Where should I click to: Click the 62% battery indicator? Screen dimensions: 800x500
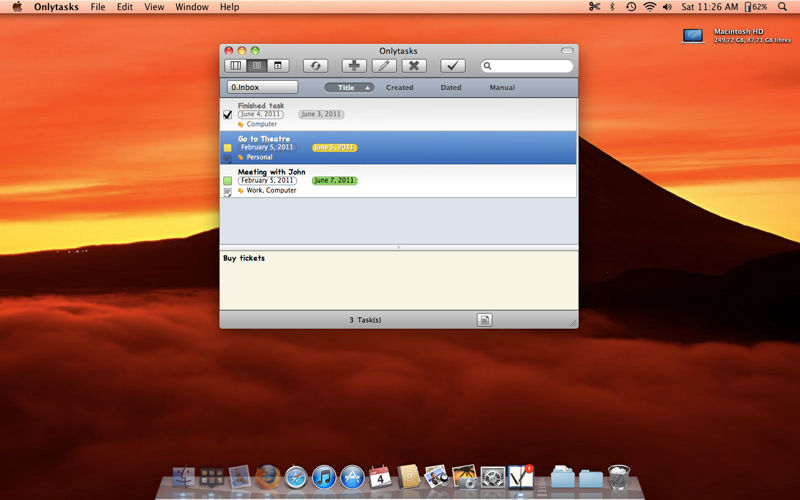click(x=756, y=7)
